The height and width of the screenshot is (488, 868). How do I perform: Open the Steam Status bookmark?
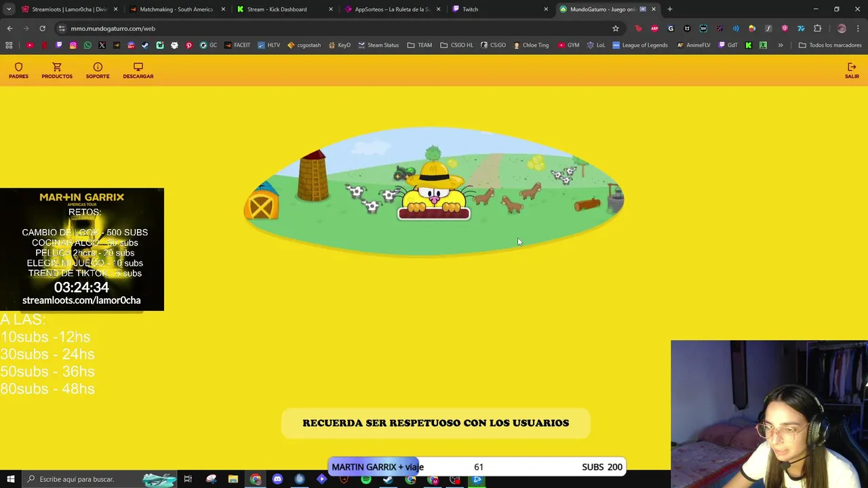point(378,45)
